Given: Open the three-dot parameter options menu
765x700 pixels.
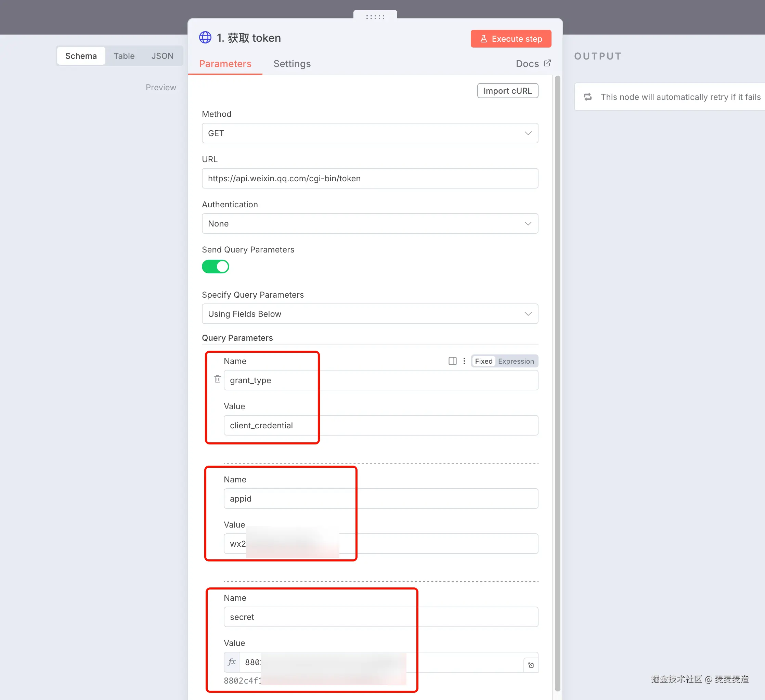Looking at the screenshot, I should [464, 361].
